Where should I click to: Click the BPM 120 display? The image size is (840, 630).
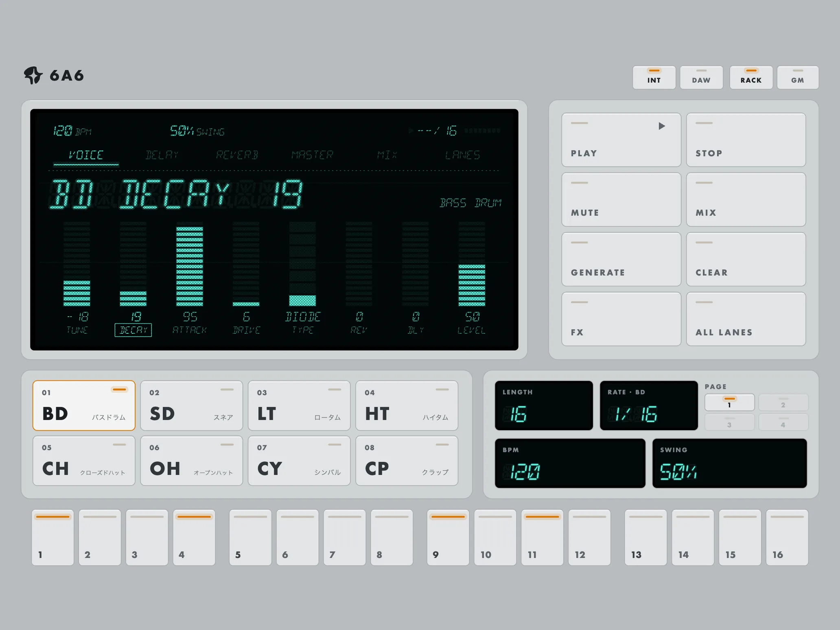(x=570, y=463)
